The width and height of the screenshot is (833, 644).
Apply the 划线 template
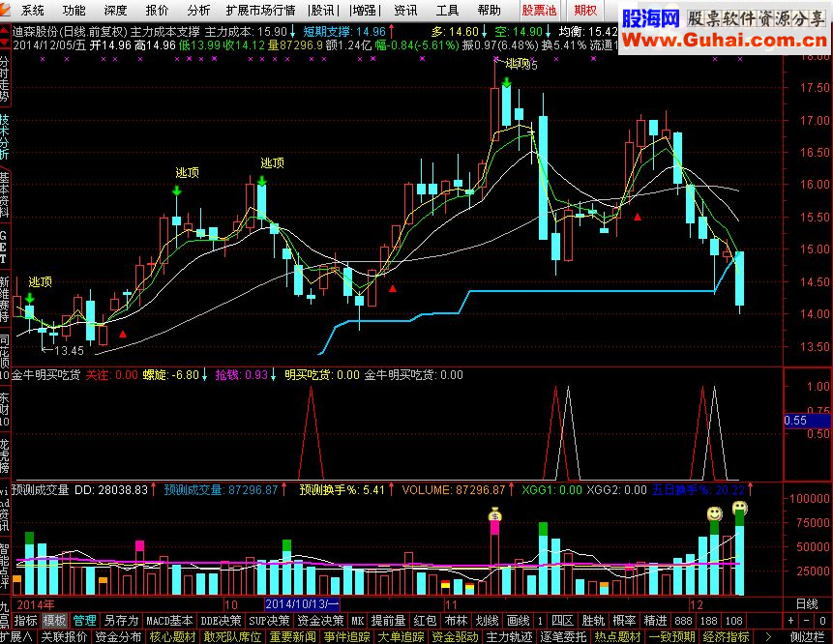(488, 620)
